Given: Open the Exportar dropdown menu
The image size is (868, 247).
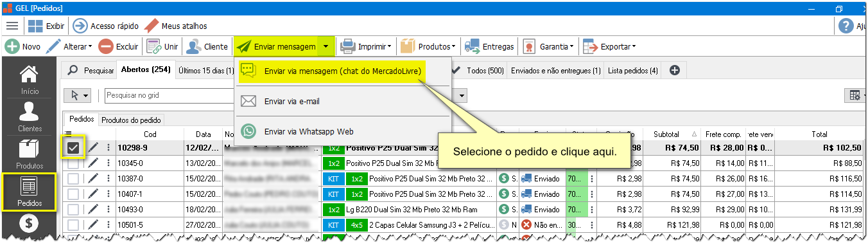Looking at the screenshot, I should (x=609, y=46).
